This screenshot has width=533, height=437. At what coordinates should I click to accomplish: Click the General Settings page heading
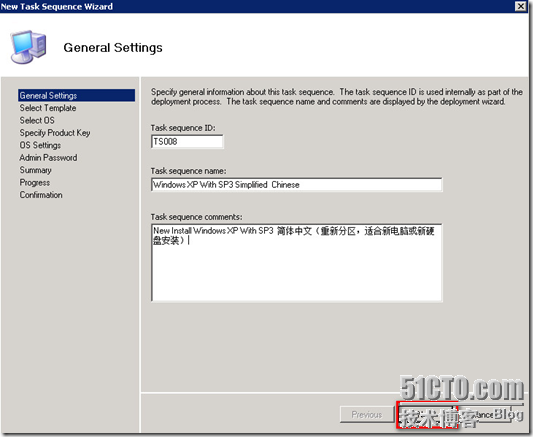[x=113, y=48]
